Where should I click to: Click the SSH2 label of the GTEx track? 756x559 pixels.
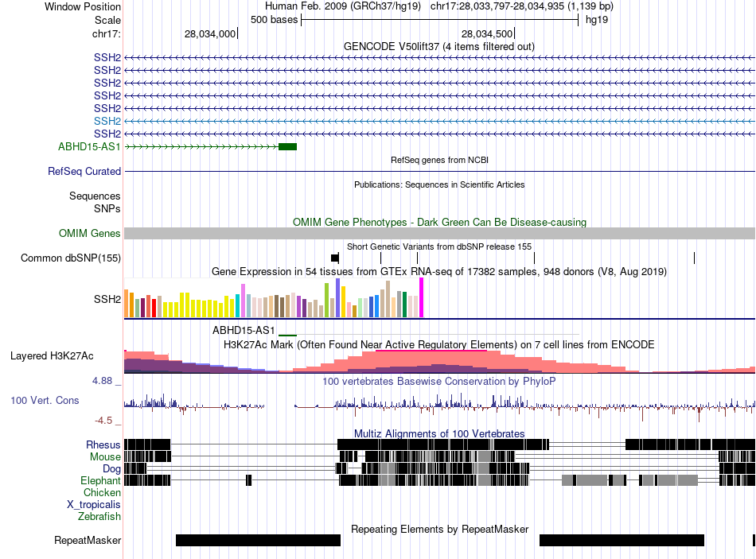coord(107,299)
